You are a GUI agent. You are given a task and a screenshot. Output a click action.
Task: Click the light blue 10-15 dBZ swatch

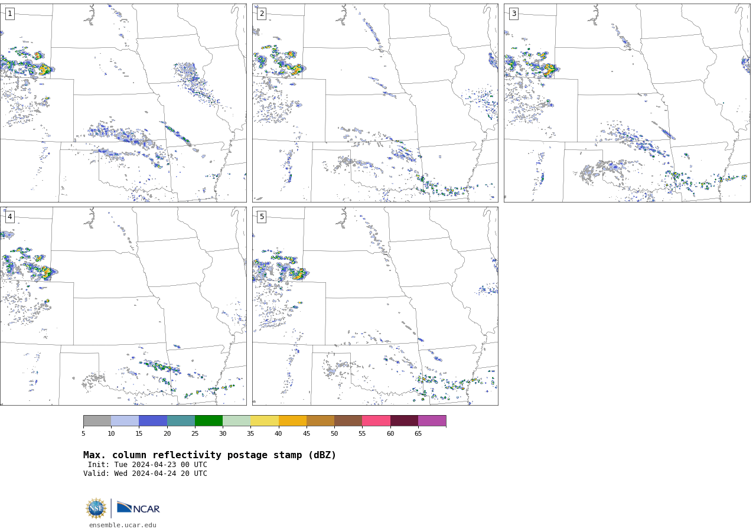click(x=125, y=420)
